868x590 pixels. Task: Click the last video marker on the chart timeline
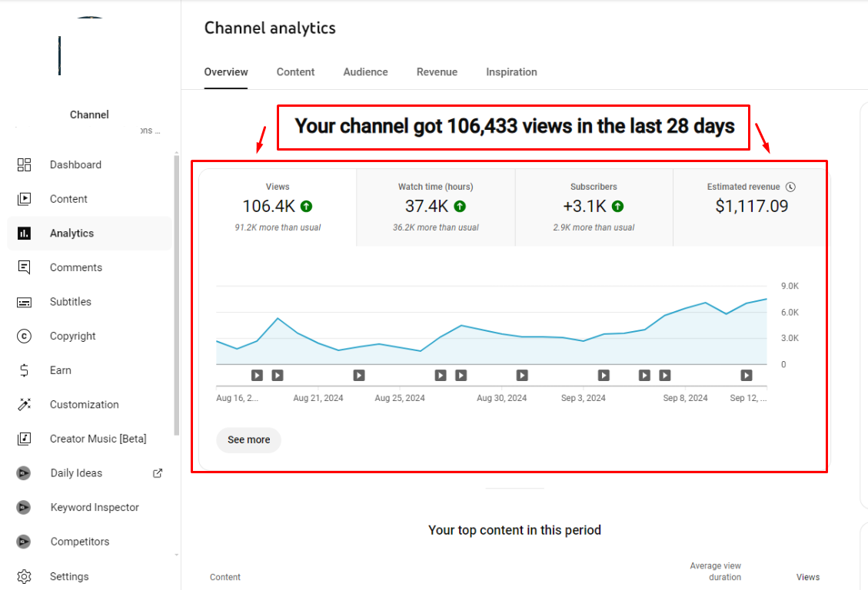tap(747, 376)
